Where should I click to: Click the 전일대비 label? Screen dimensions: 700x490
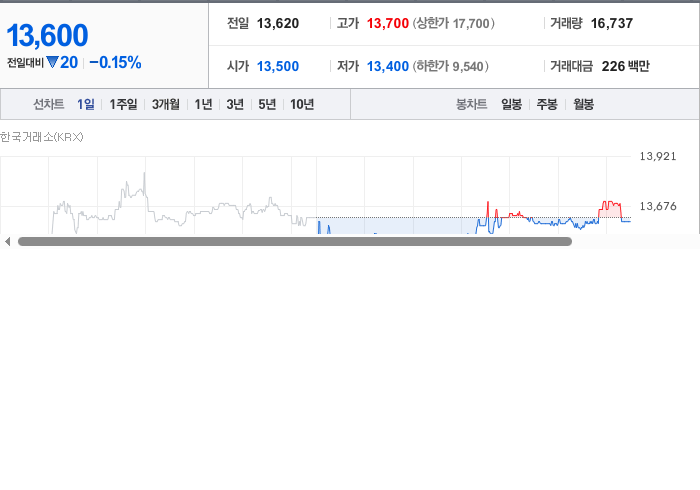(25, 63)
